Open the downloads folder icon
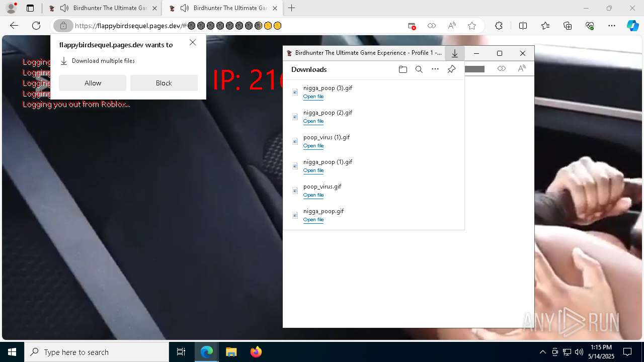644x362 pixels. (403, 69)
